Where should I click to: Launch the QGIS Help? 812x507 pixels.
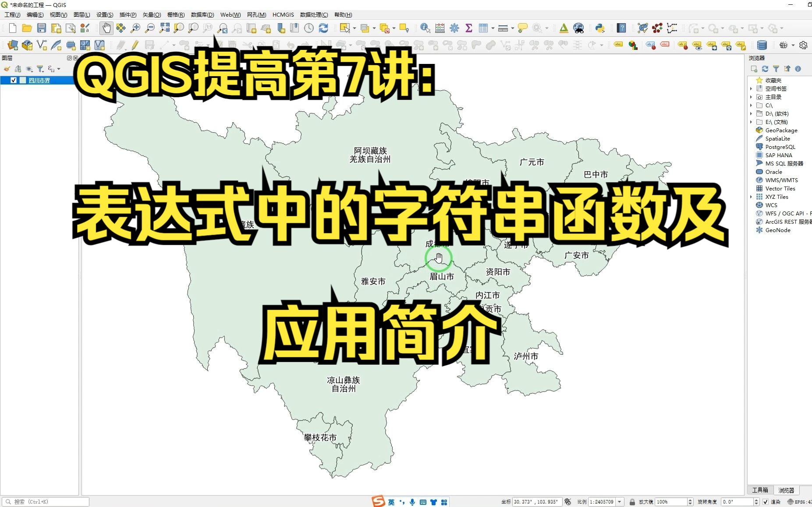(x=622, y=28)
